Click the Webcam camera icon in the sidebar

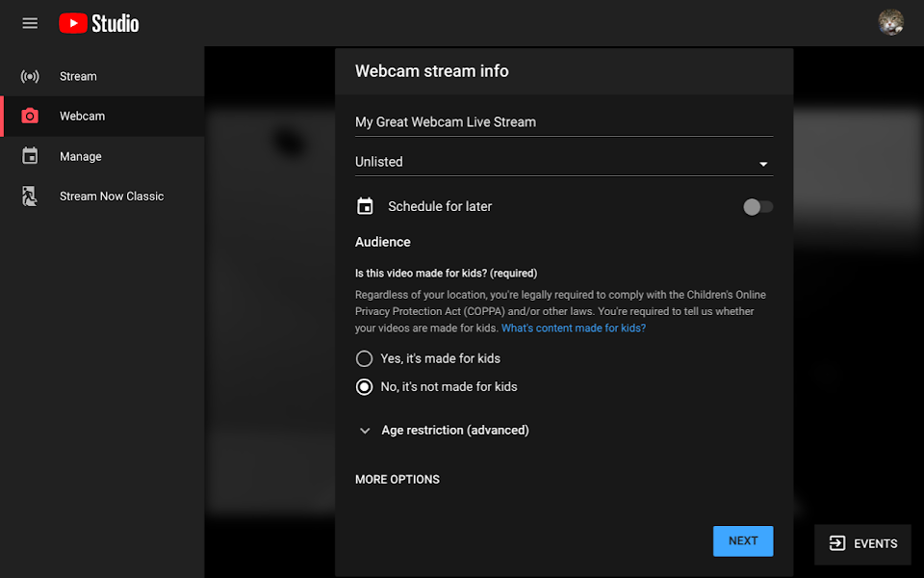click(29, 116)
